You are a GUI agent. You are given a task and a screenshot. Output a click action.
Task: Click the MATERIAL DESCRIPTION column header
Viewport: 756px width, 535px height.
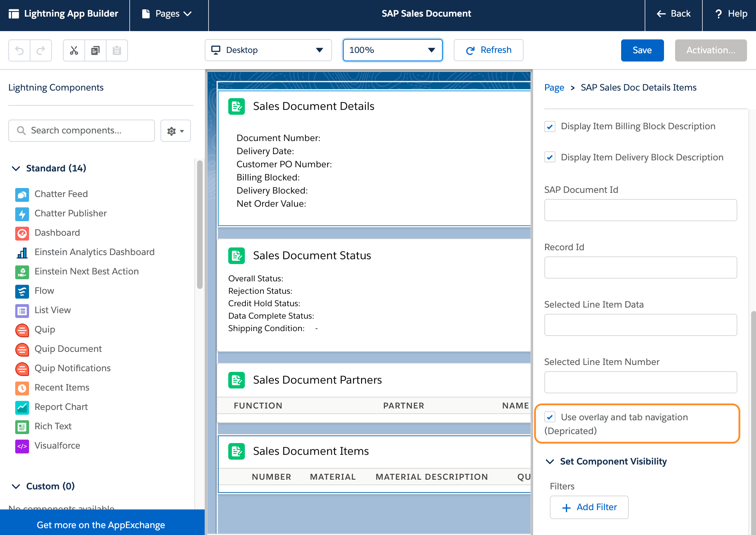[x=432, y=477]
